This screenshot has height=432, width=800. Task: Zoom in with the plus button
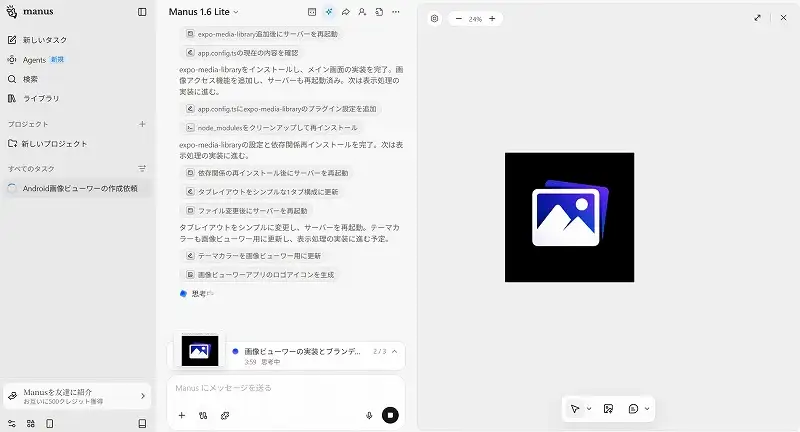click(492, 19)
